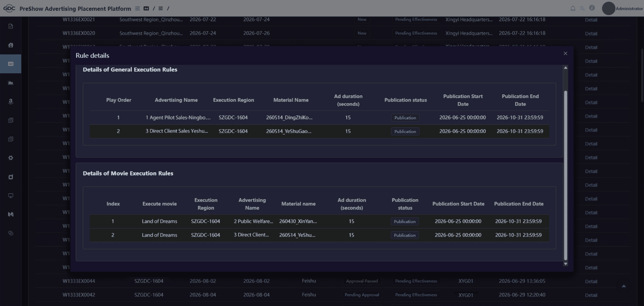Open the square device sidebar icon
This screenshot has height=306, width=644.
(x=11, y=177)
